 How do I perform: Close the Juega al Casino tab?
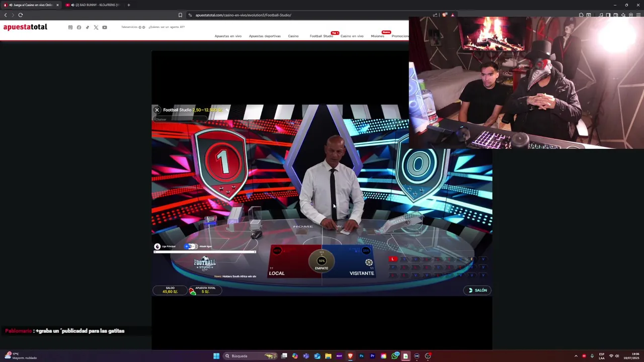pyautogui.click(x=57, y=5)
